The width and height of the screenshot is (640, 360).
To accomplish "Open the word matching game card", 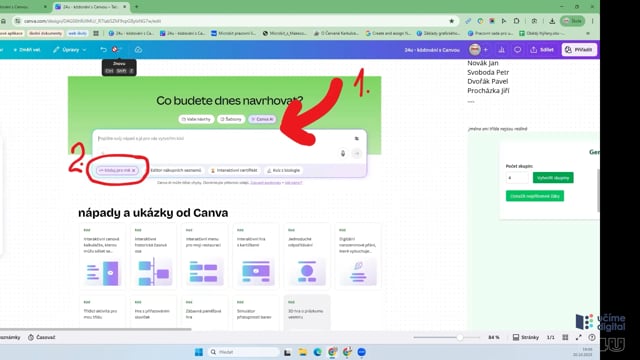I will [153, 312].
